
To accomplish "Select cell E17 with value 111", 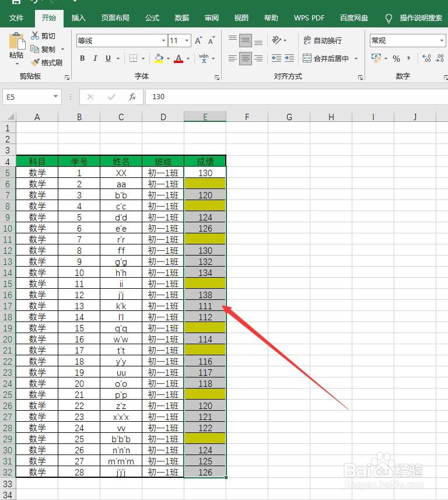I will pos(205,306).
